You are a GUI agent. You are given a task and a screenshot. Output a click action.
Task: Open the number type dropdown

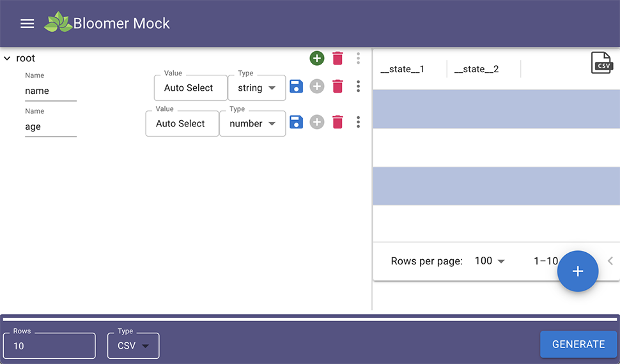point(252,124)
